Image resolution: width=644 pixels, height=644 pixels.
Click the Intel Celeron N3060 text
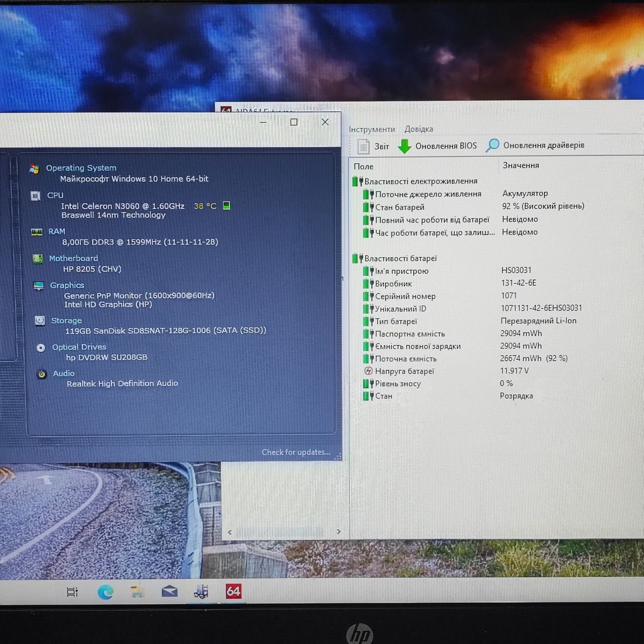click(123, 206)
